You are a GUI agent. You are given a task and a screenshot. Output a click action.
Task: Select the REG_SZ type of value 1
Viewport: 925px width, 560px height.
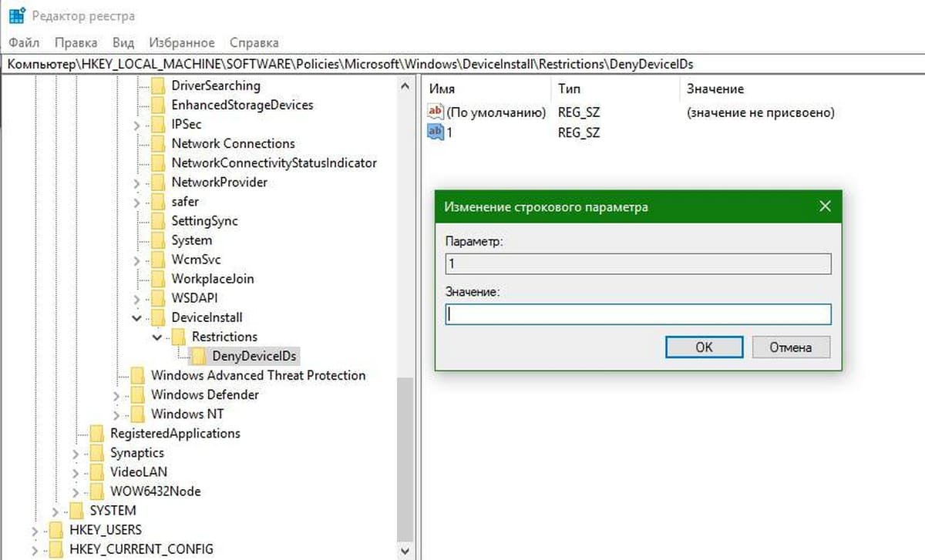(x=579, y=132)
